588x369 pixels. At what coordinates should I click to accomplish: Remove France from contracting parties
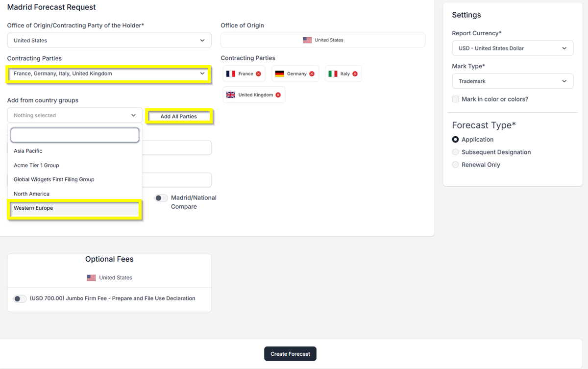pyautogui.click(x=258, y=74)
